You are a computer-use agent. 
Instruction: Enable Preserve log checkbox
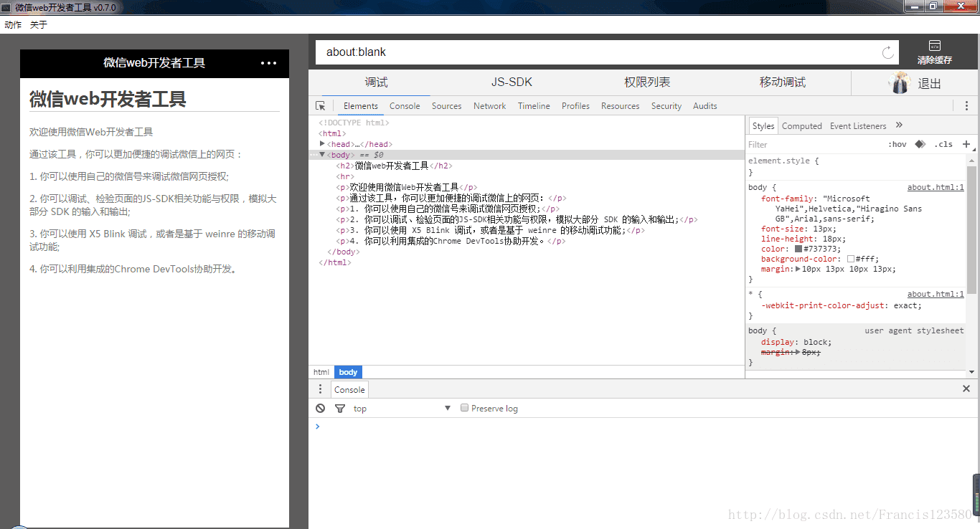(x=464, y=408)
